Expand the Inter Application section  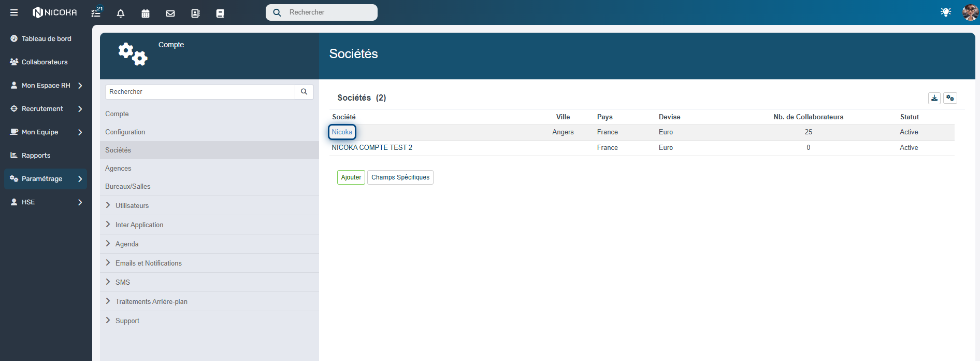(x=209, y=225)
